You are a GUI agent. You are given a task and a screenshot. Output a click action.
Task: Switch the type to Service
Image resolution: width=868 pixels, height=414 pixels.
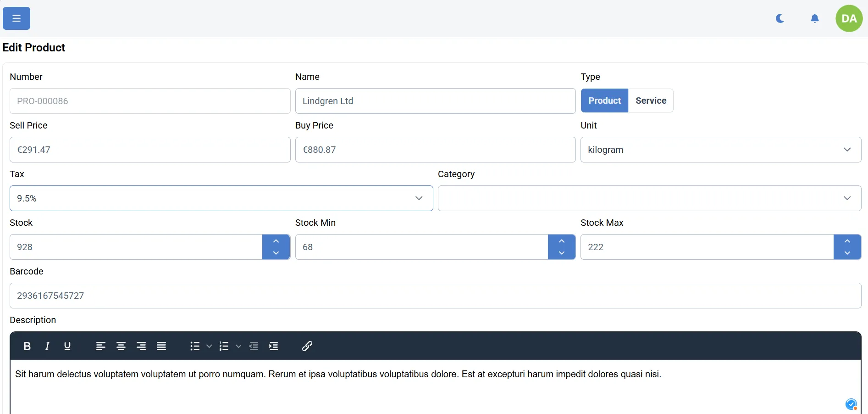point(651,101)
